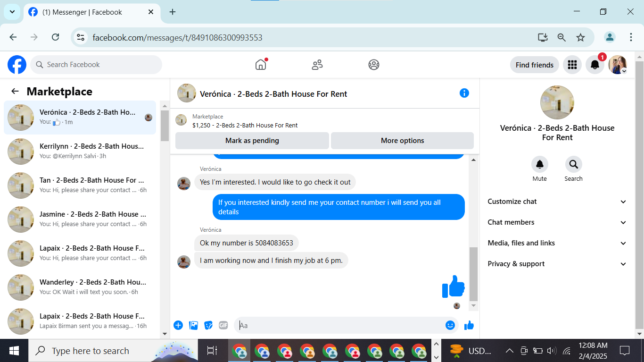This screenshot has width=644, height=362.
Task: Open Kerrilynn conversation in chat list
Action: pos(80,152)
